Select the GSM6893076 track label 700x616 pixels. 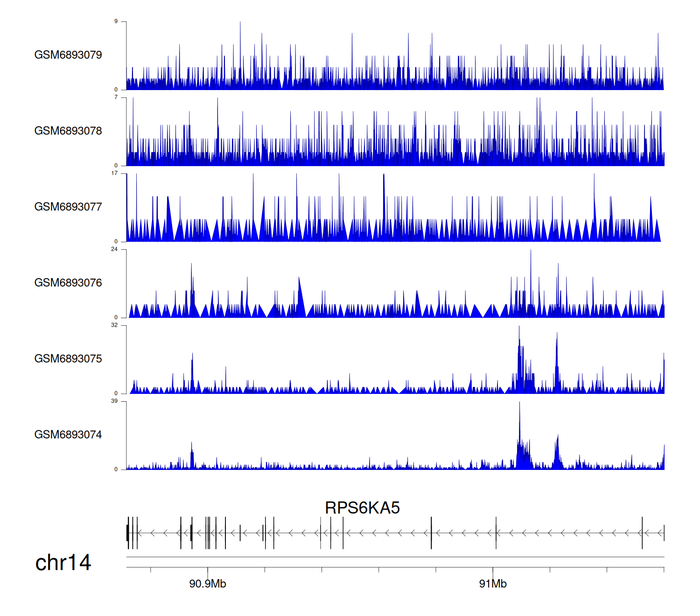click(68, 283)
